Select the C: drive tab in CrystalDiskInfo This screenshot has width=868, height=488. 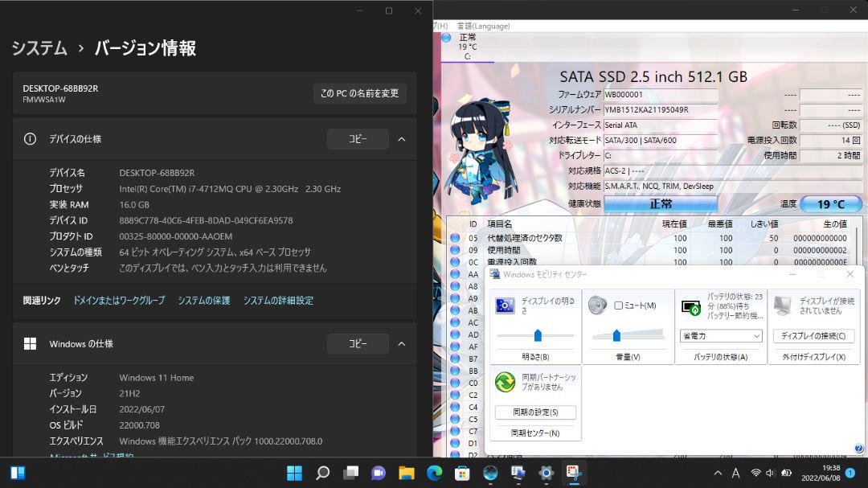[x=467, y=47]
